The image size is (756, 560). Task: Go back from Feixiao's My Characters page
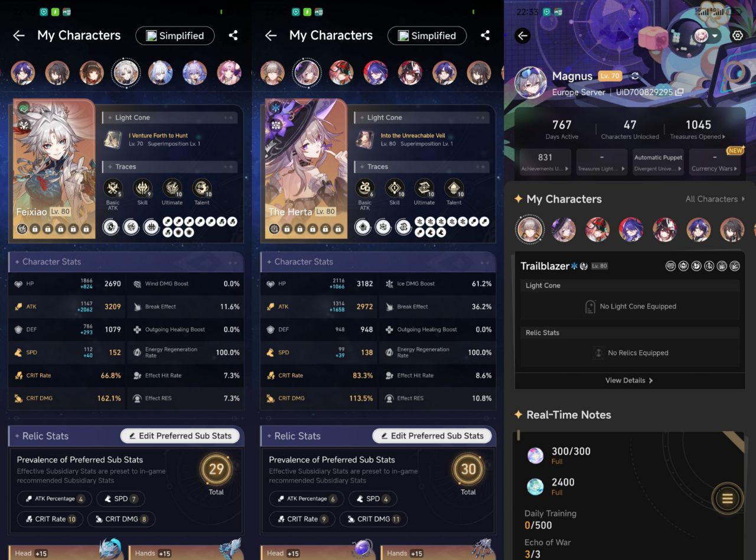(19, 35)
